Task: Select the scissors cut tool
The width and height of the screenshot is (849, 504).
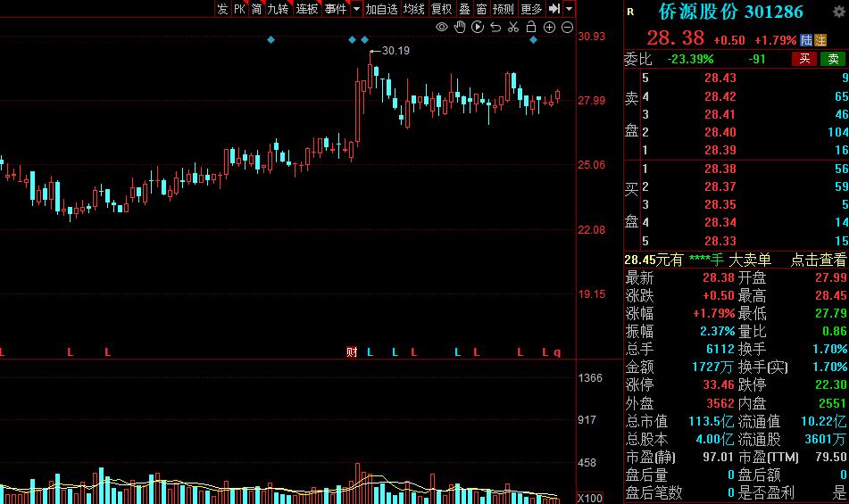Action: (x=513, y=27)
